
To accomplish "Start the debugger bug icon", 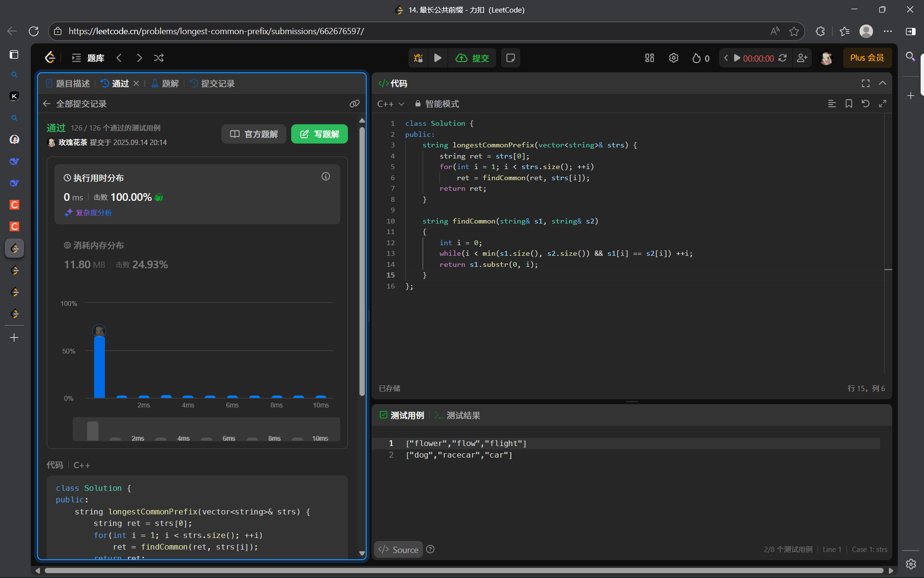I will pyautogui.click(x=418, y=58).
